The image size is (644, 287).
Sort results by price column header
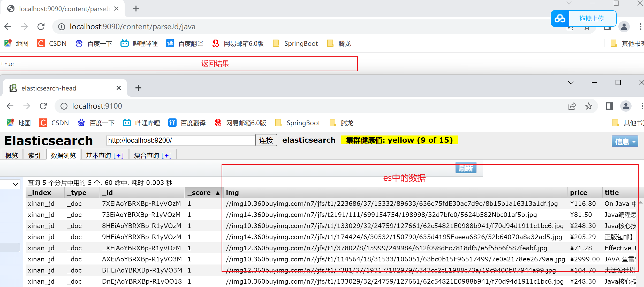pos(585,193)
